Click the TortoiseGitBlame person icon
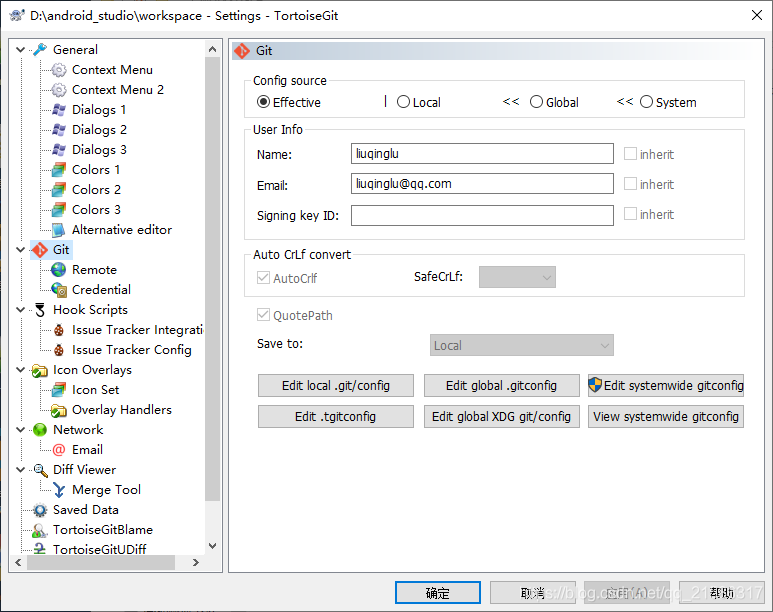 point(40,530)
